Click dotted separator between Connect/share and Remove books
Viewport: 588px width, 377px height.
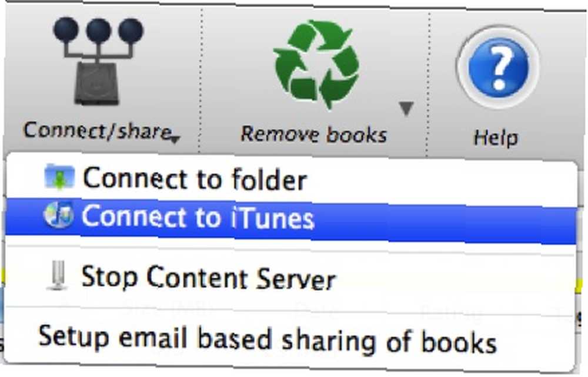[x=201, y=80]
